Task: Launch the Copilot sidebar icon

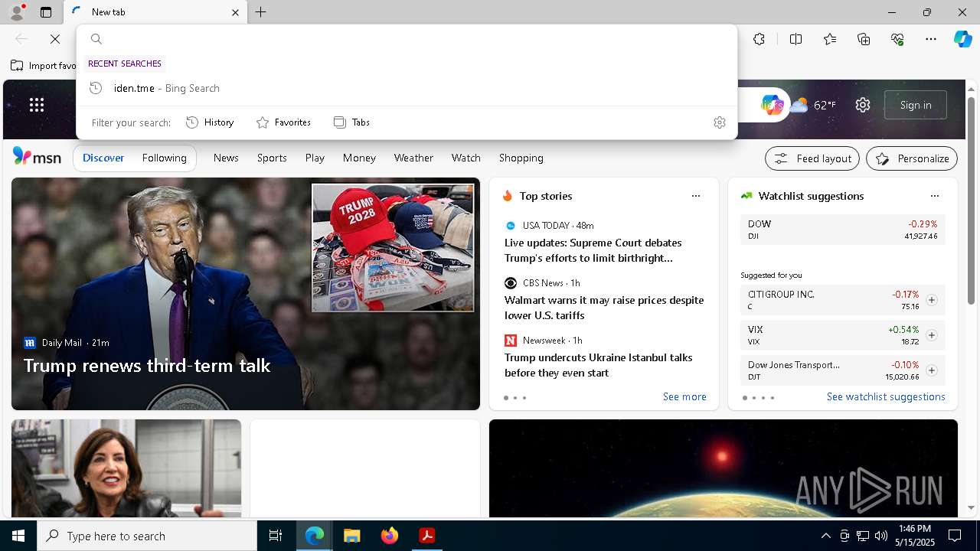Action: [962, 39]
